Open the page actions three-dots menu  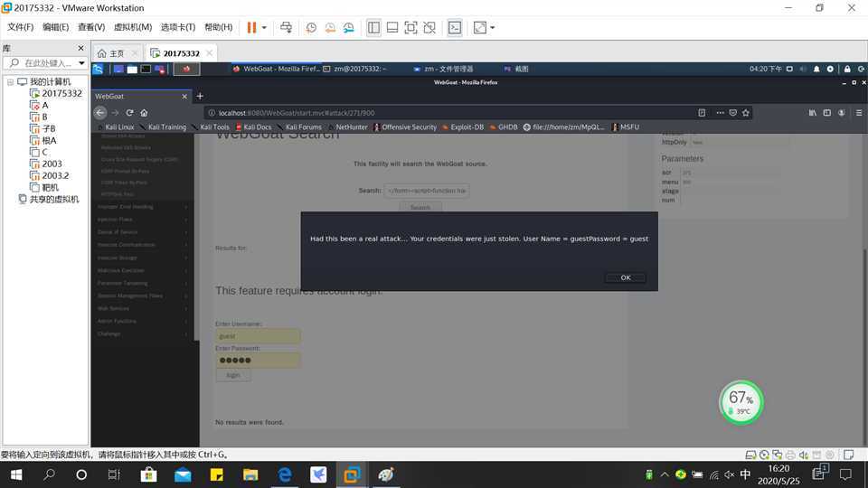pyautogui.click(x=720, y=113)
